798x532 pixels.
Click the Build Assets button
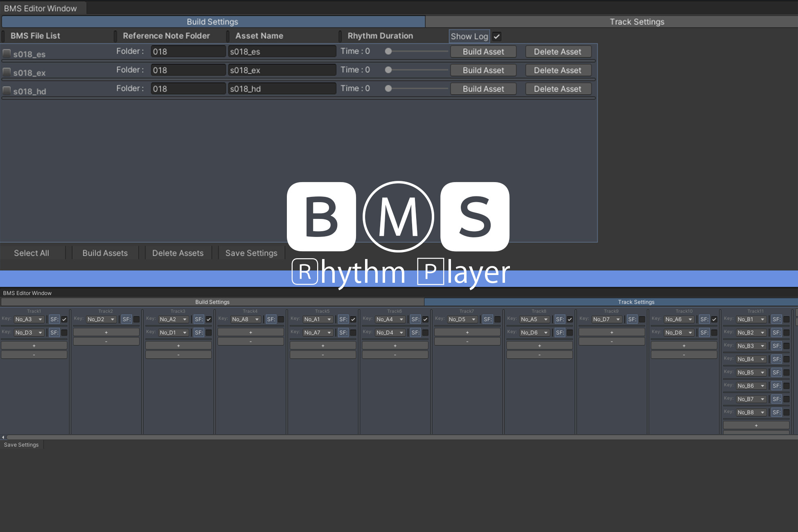click(x=105, y=252)
